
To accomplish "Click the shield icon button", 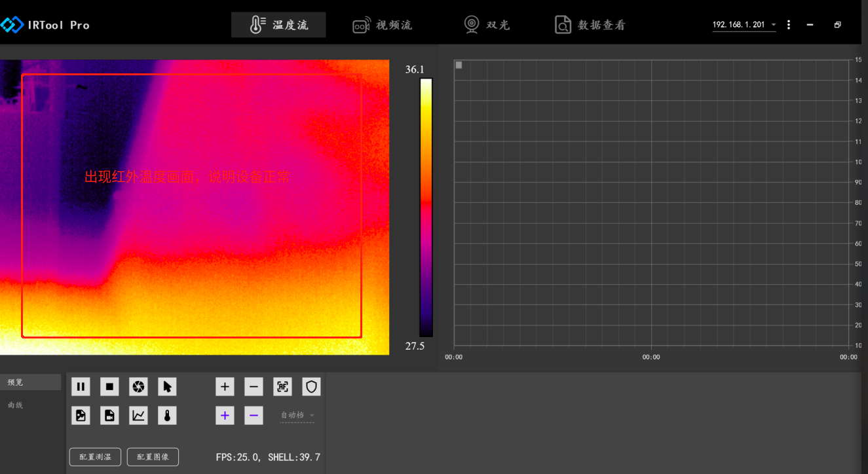I will click(311, 387).
